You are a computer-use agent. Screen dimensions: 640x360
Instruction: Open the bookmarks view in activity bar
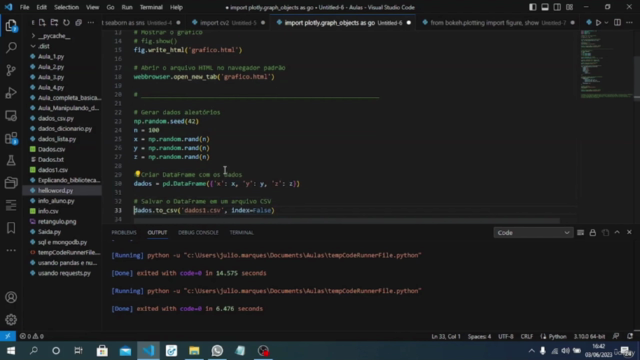11,228
